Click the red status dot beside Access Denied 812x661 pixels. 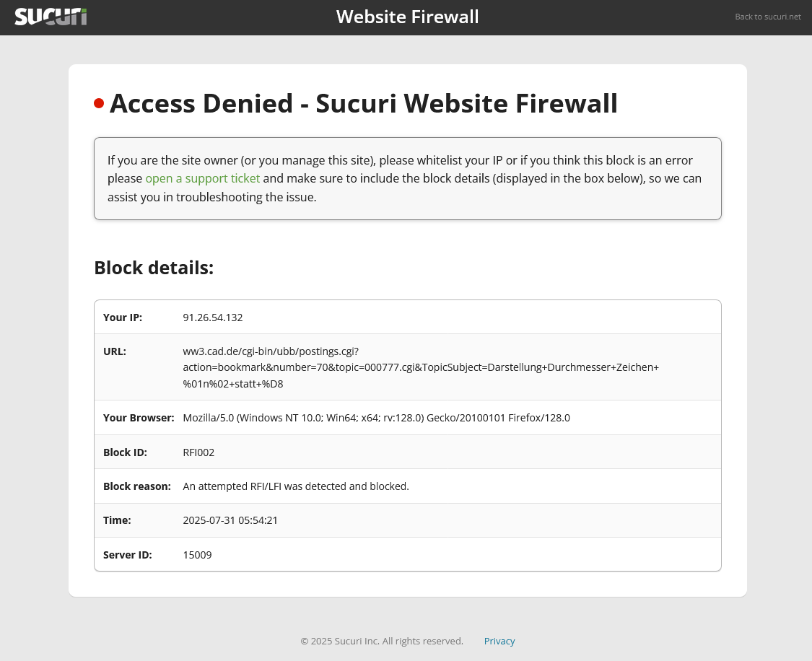tap(99, 103)
